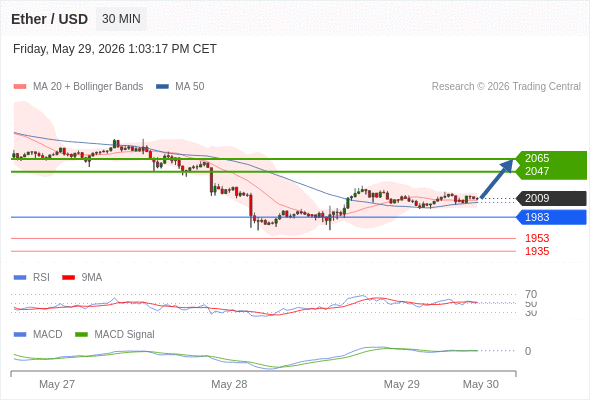Click the May 29 time axis label

point(401,384)
